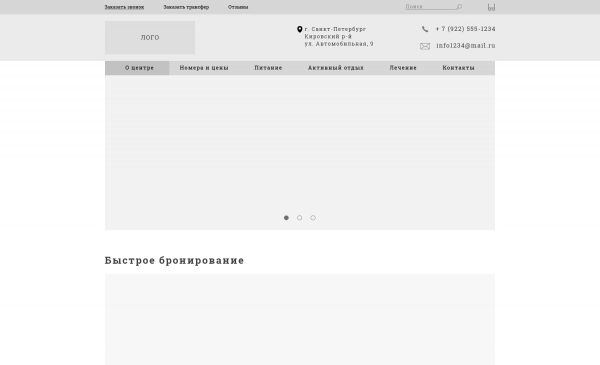Open the accessibility glasses icon
The image size is (600, 365).
tap(491, 7)
